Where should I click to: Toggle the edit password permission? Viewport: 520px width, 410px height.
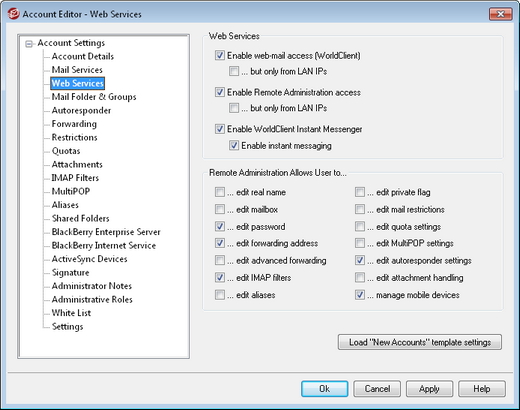(220, 226)
